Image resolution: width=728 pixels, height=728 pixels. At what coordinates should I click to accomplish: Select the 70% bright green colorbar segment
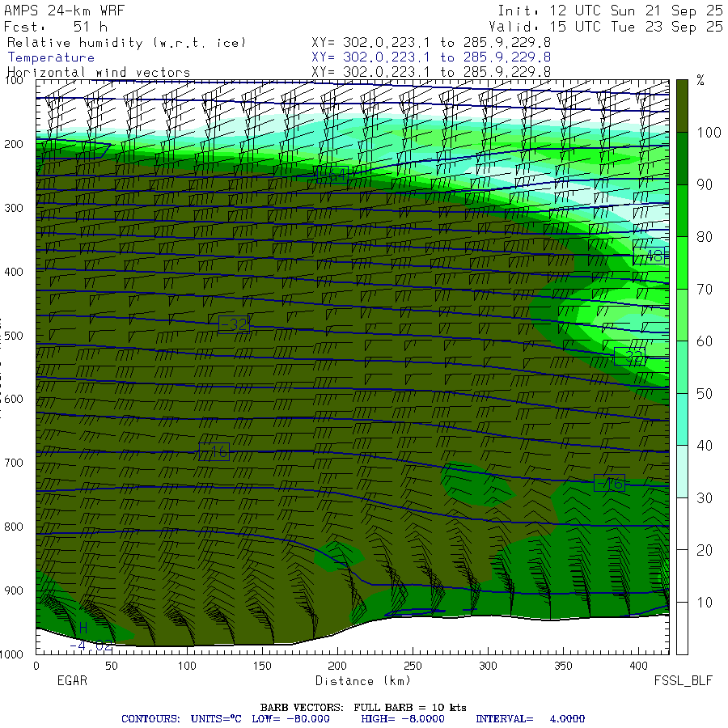(x=682, y=262)
